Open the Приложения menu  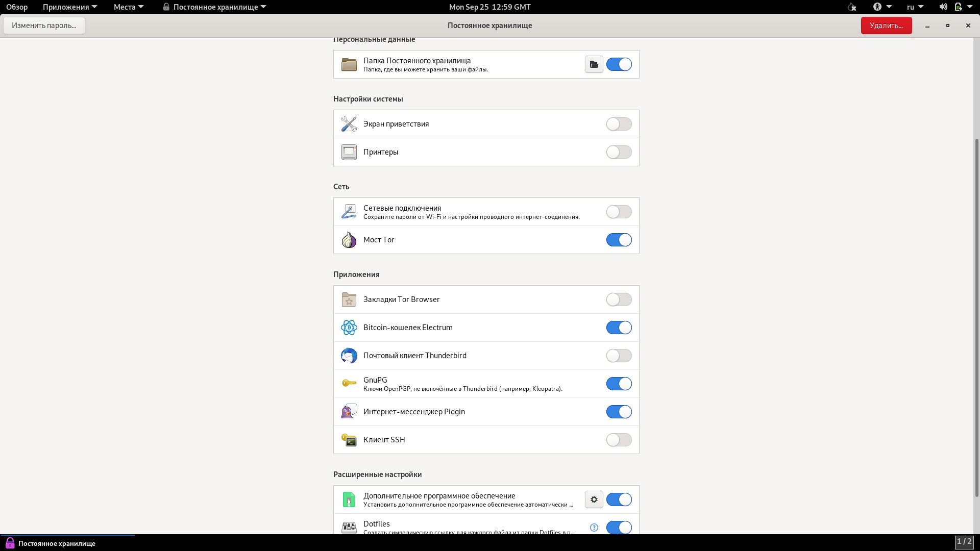tap(69, 7)
